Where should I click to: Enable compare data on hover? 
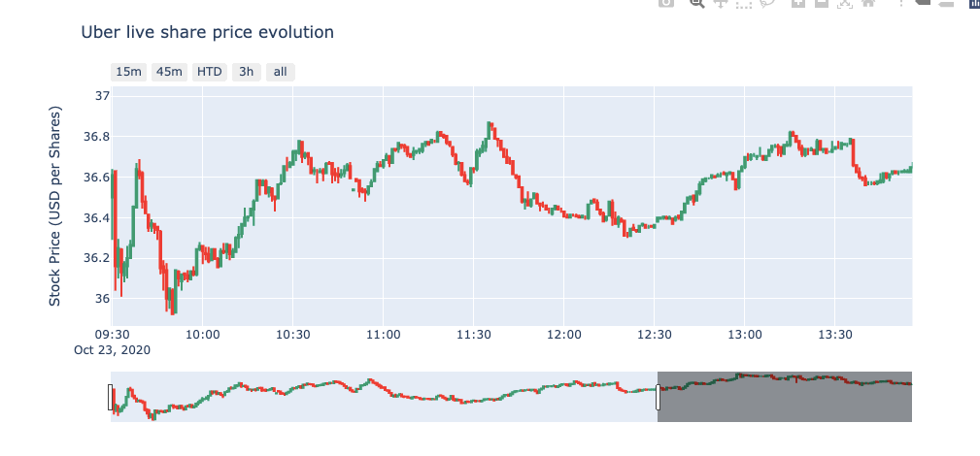pyautogui.click(x=946, y=3)
